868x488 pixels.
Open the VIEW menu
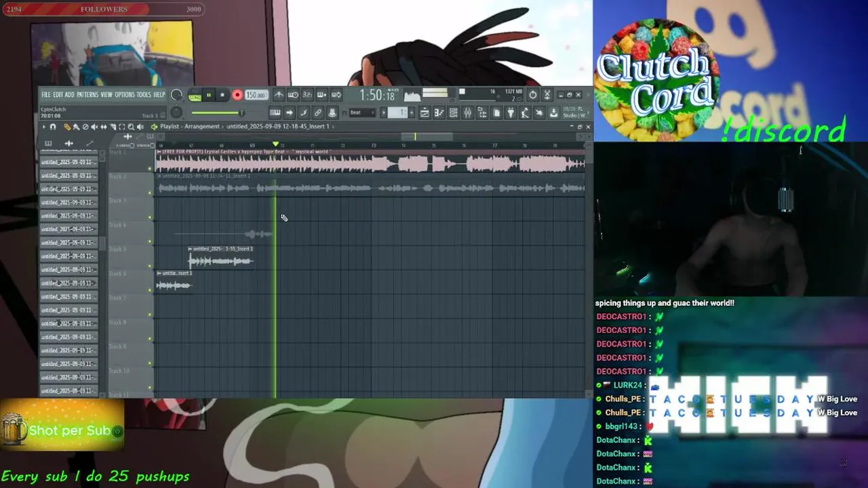coord(106,95)
